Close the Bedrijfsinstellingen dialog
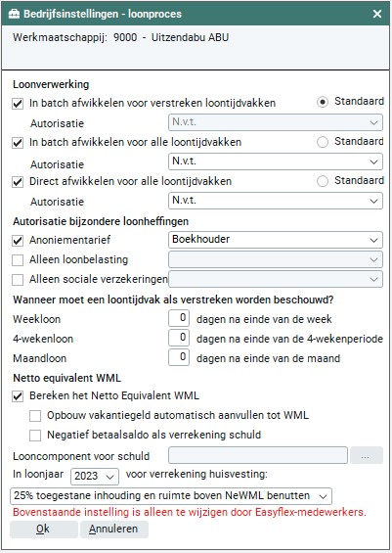 point(377,14)
